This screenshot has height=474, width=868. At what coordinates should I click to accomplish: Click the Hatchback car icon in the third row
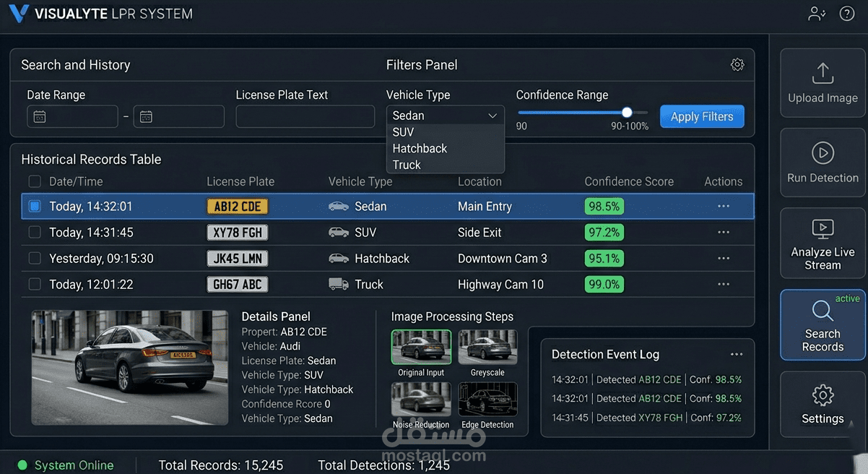tap(338, 259)
